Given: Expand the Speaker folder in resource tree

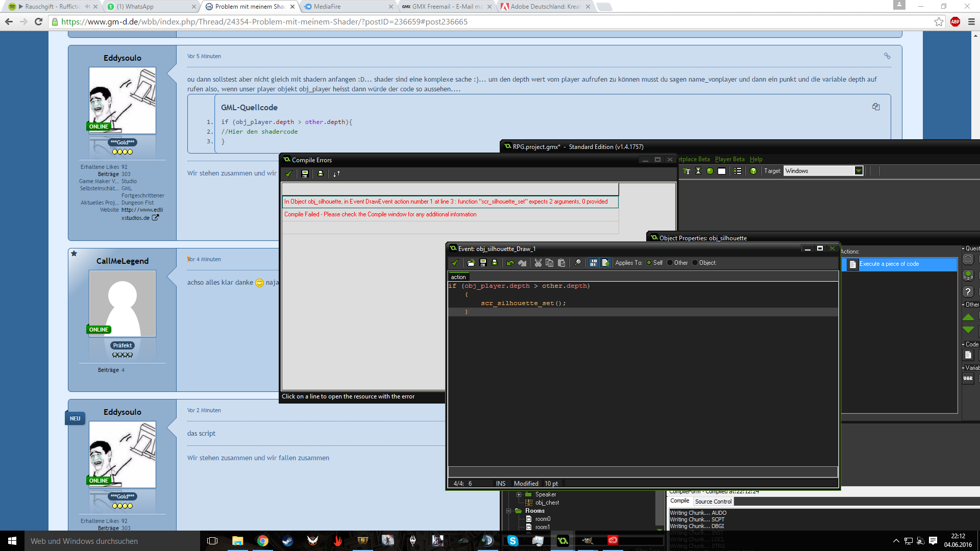Looking at the screenshot, I should (x=519, y=494).
